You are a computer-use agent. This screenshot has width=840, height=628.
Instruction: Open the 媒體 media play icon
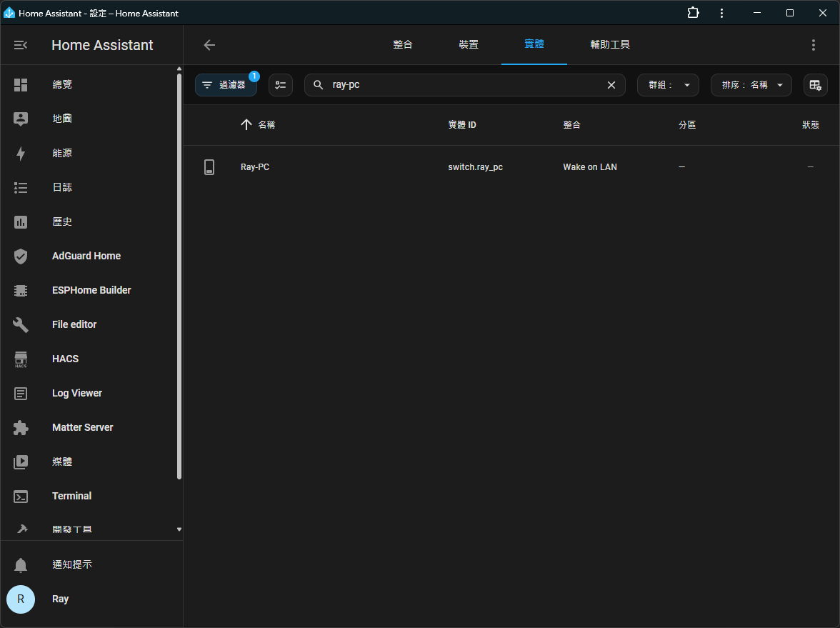[20, 462]
